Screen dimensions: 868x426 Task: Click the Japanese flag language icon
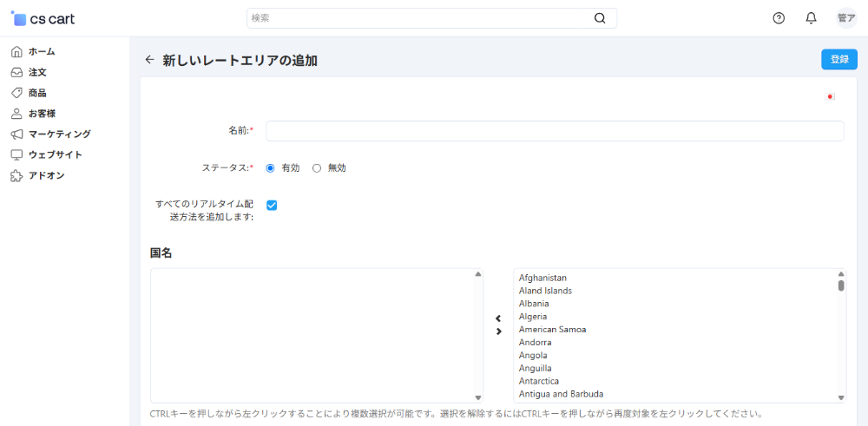830,97
